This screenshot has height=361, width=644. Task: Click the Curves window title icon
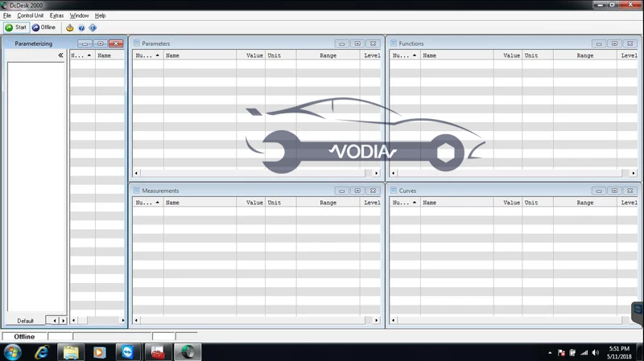tap(394, 191)
